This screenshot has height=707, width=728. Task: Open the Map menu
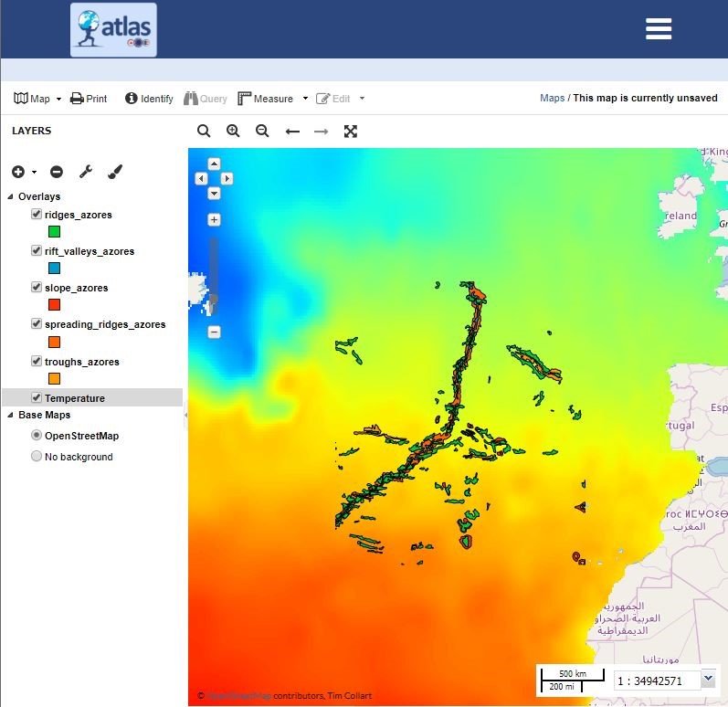(37, 99)
